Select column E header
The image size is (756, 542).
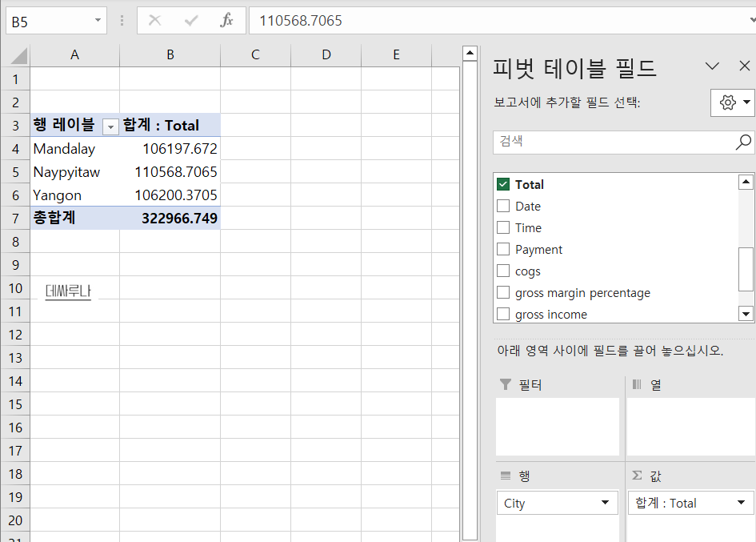[396, 55]
